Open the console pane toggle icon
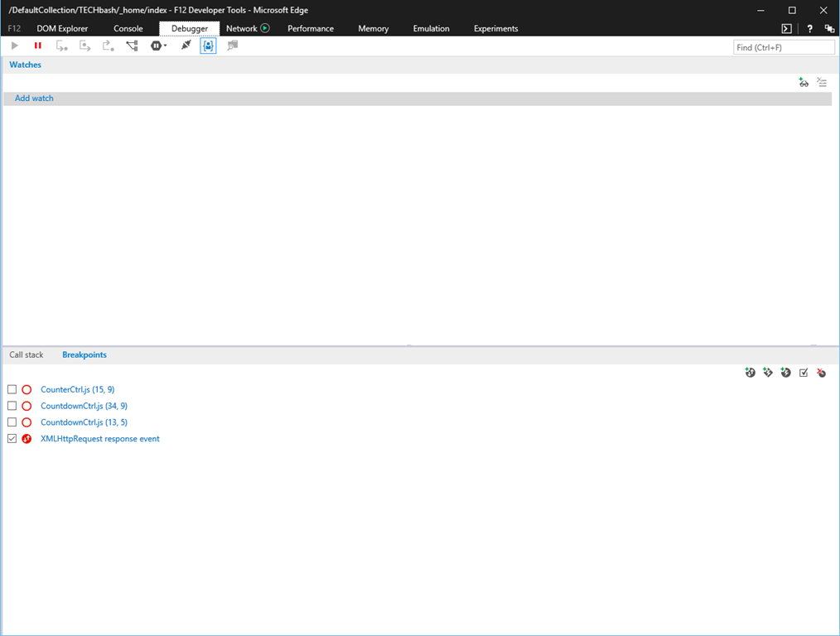The width and height of the screenshot is (840, 636). (786, 29)
